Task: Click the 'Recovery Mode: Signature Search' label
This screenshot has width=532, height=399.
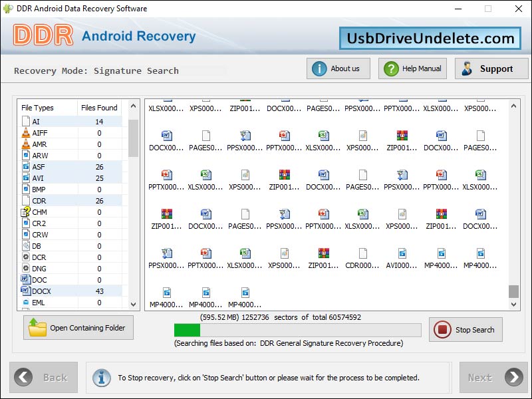Action: [x=96, y=71]
